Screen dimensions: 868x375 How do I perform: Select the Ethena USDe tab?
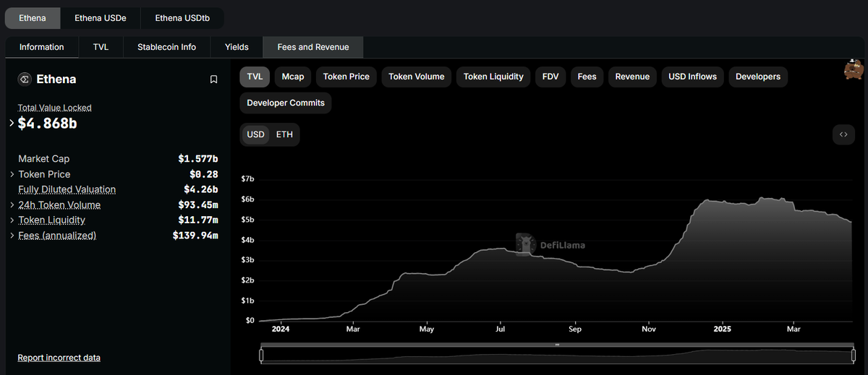[101, 18]
